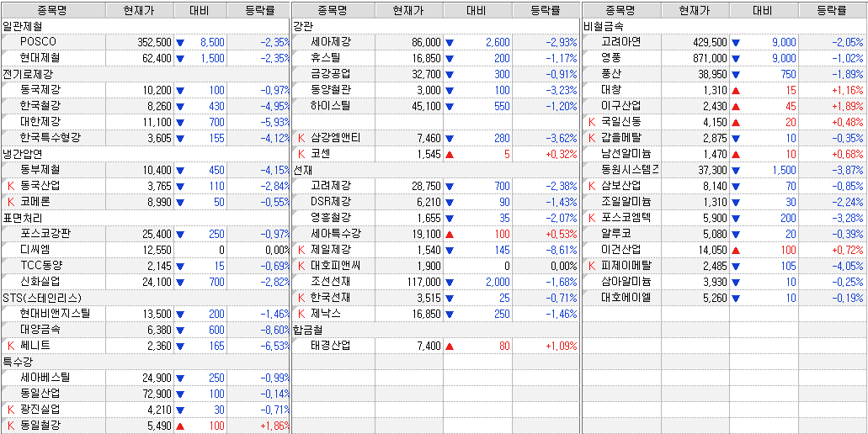Open the 현대제철 stock name
Screen dimensions: 868x434
pos(40,58)
